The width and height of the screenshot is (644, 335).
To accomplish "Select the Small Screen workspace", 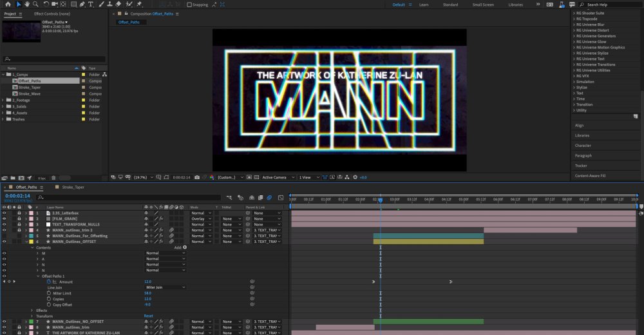I will (483, 5).
